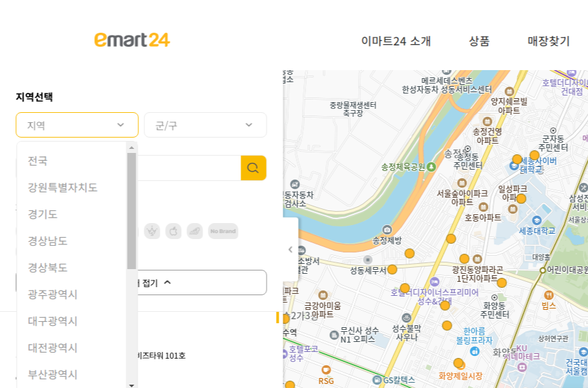
Task: Click the 광진동양파라곤 apartment icon
Action: click(x=477, y=259)
